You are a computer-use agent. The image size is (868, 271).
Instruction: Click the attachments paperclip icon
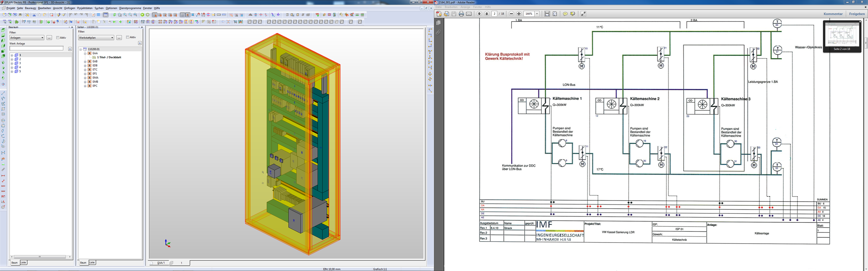[x=439, y=32]
